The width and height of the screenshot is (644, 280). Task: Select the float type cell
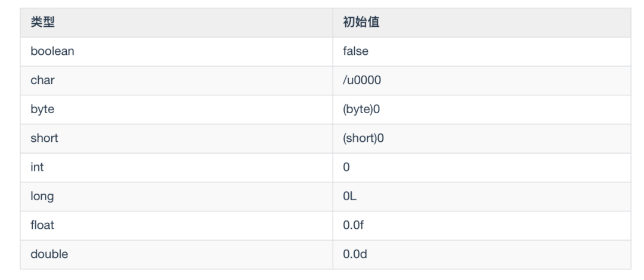pyautogui.click(x=42, y=225)
